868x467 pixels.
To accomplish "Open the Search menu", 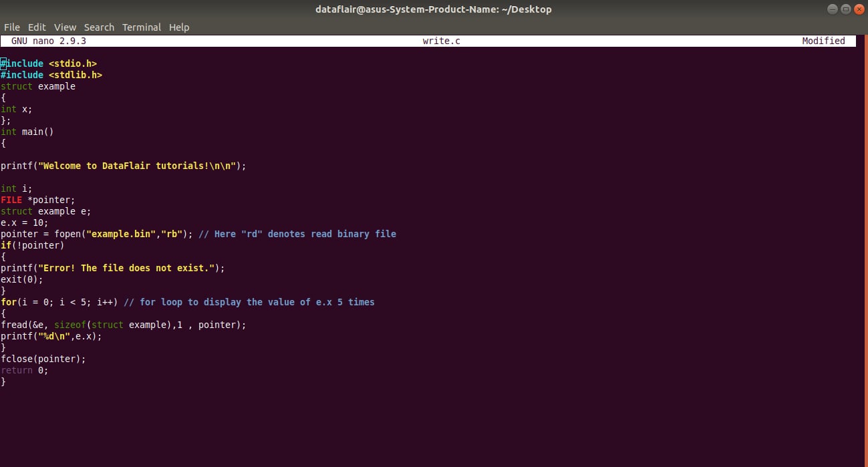I will click(x=99, y=27).
